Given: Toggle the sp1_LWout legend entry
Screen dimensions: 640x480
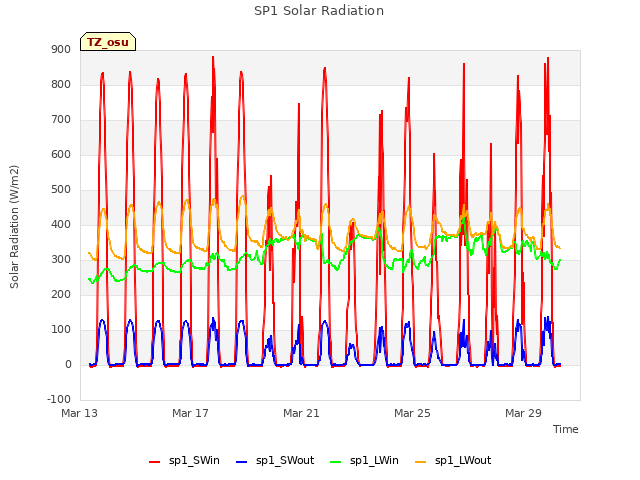Looking at the screenshot, I should coord(453,461).
